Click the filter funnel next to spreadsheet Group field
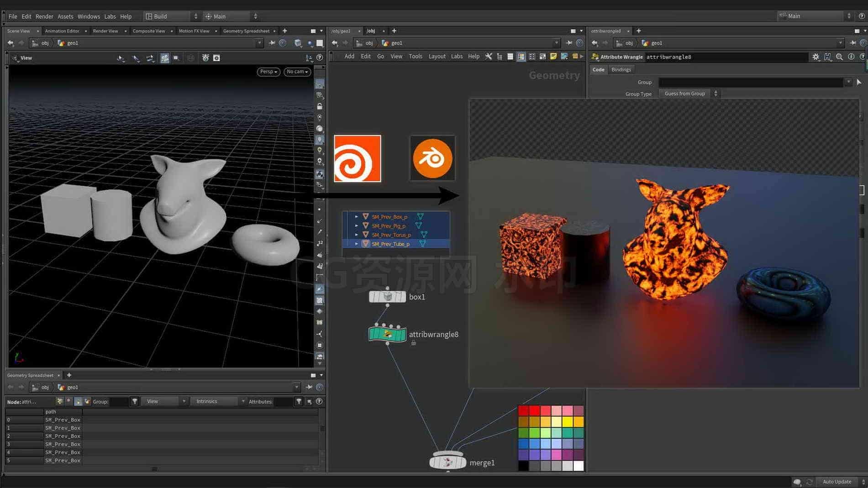The width and height of the screenshot is (868, 488). click(x=135, y=401)
